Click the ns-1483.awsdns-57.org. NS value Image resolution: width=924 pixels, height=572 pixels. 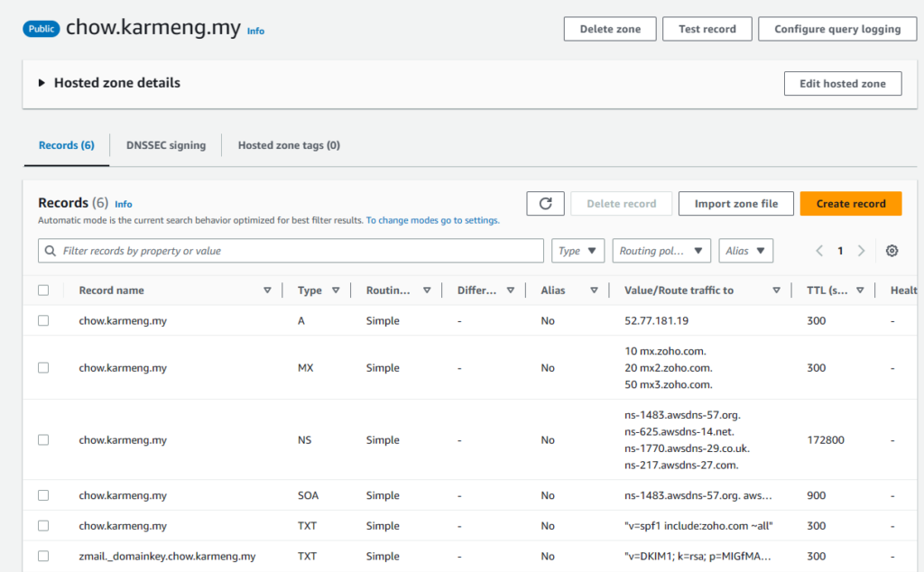click(x=682, y=415)
